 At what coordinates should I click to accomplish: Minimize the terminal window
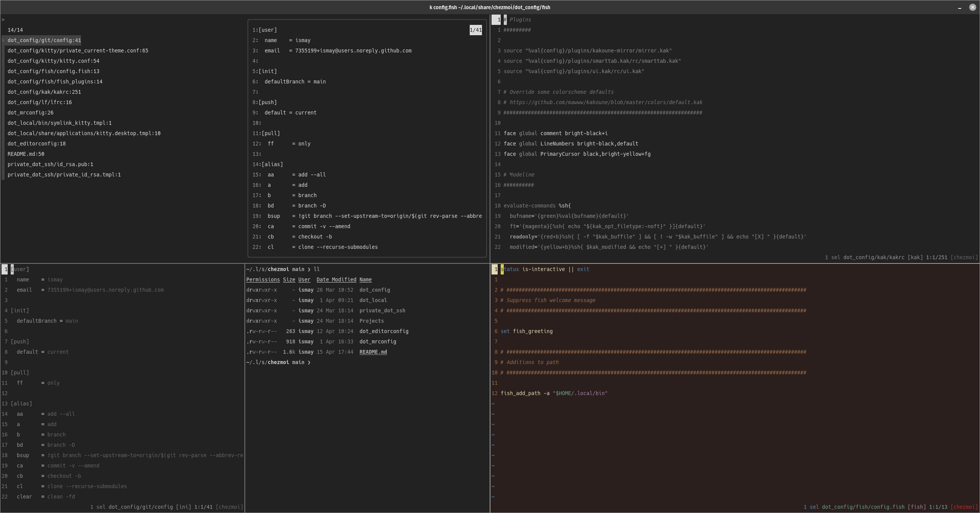pyautogui.click(x=960, y=7)
